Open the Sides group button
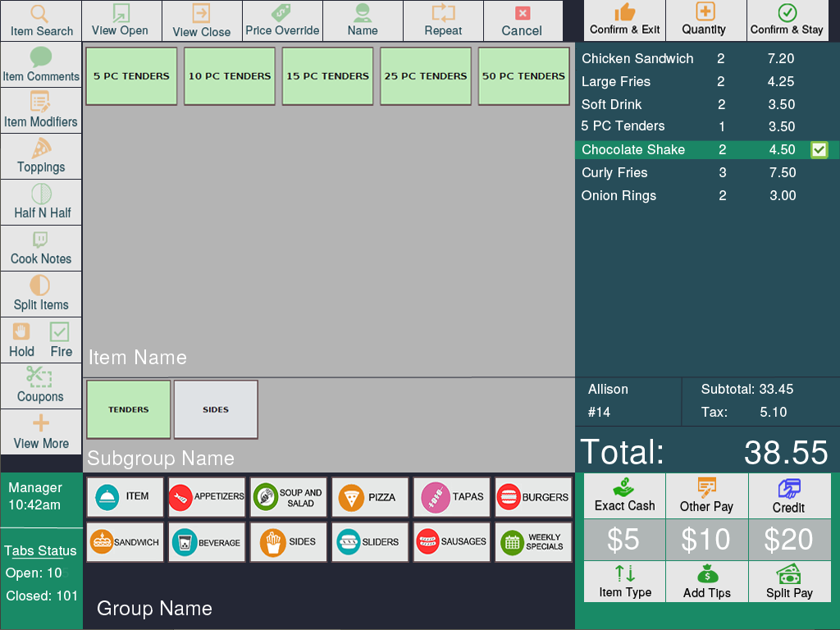This screenshot has width=840, height=630. pos(288,542)
